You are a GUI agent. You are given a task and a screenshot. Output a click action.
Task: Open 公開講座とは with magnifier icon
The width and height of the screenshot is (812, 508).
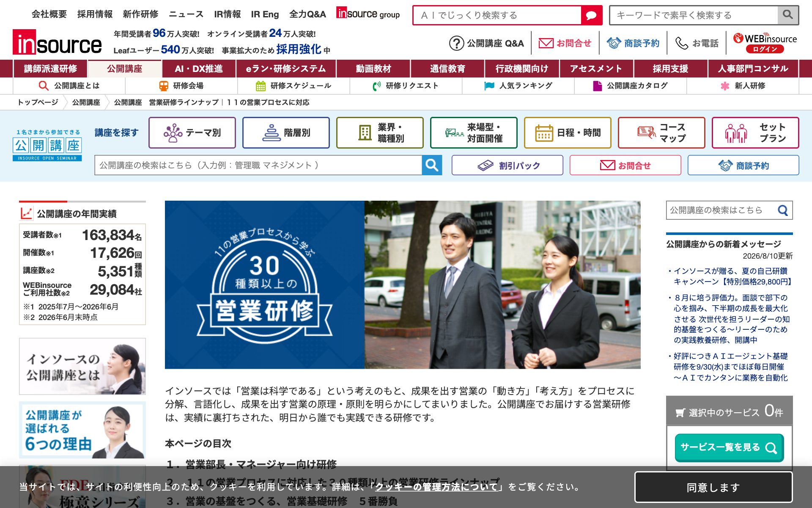[x=69, y=86]
